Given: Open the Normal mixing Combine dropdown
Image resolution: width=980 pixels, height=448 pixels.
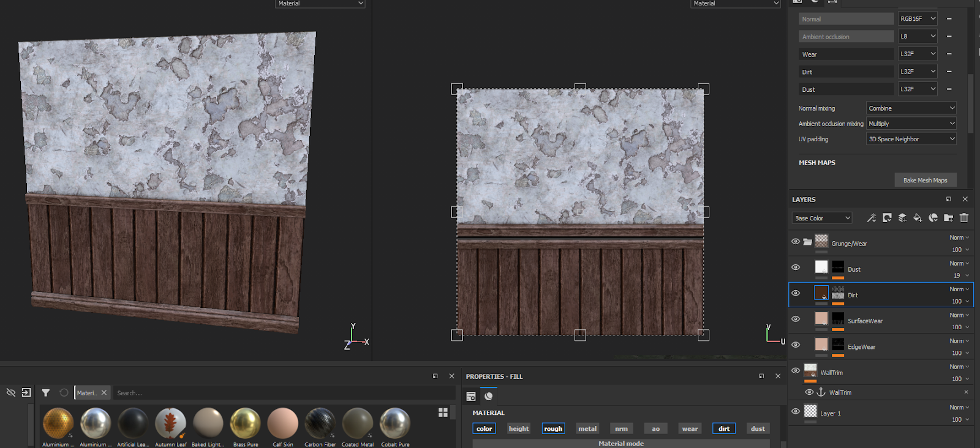Looking at the screenshot, I should pyautogui.click(x=911, y=108).
